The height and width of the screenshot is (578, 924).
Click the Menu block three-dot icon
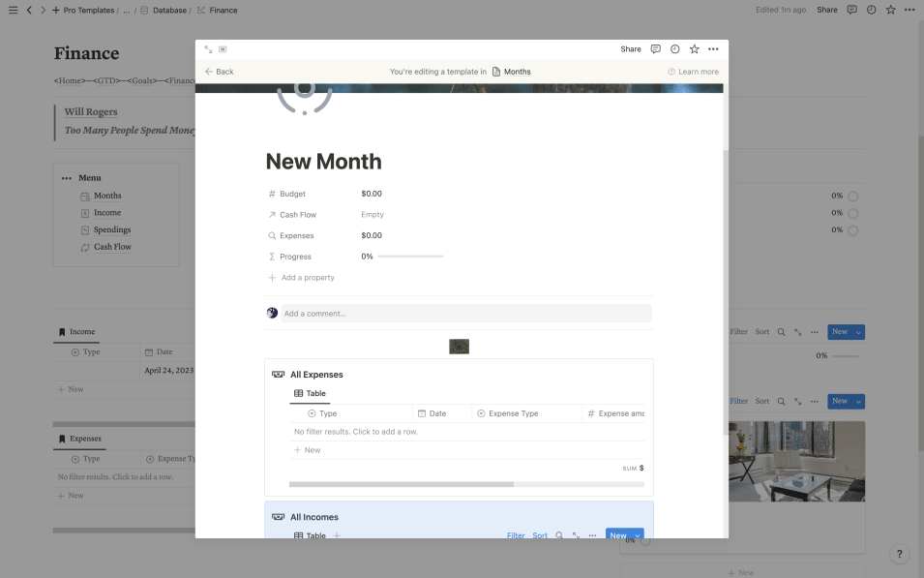[67, 178]
